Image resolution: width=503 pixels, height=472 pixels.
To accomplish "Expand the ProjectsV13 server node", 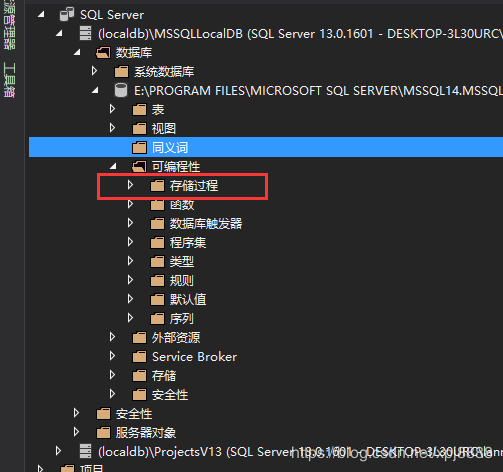I will click(x=58, y=451).
